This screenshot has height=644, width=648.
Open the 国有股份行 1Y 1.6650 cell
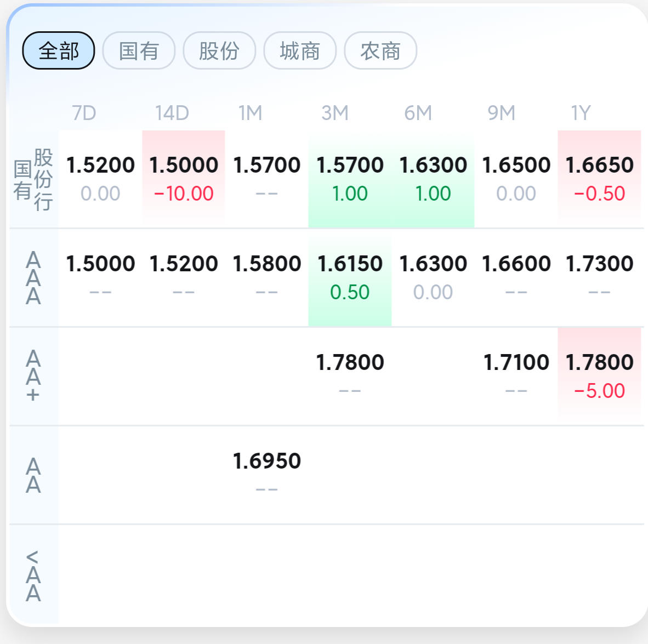pos(599,179)
